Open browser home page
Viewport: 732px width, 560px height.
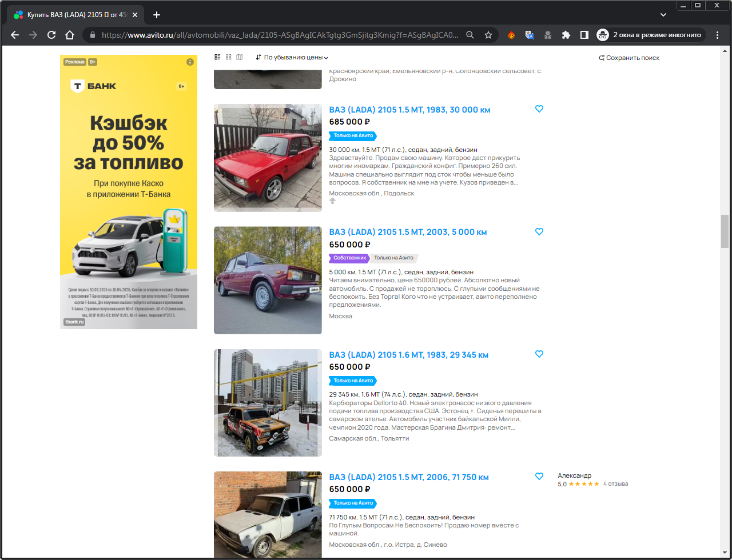[x=70, y=35]
